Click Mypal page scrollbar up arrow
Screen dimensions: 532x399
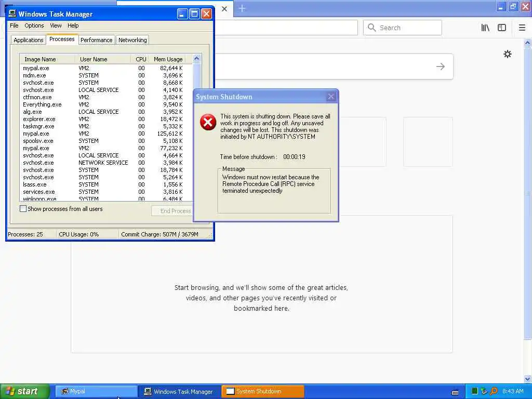tap(527, 43)
